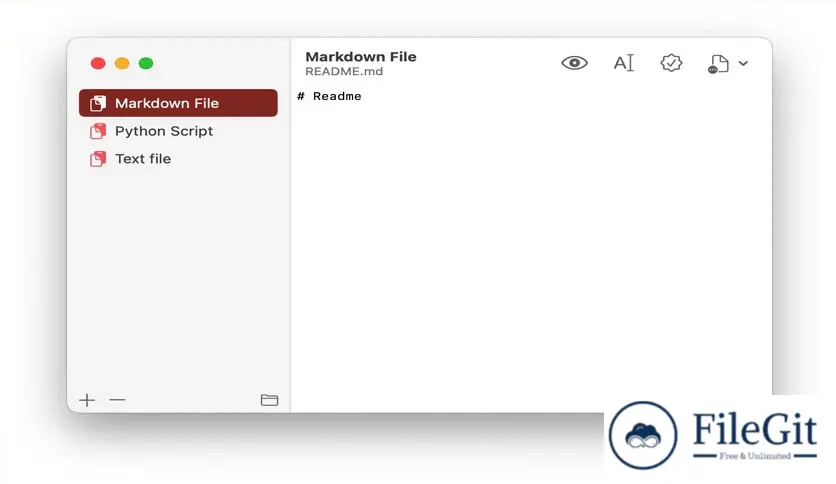This screenshot has height=484, width=836.
Task: Click the icon beside Python Script
Action: coord(98,131)
